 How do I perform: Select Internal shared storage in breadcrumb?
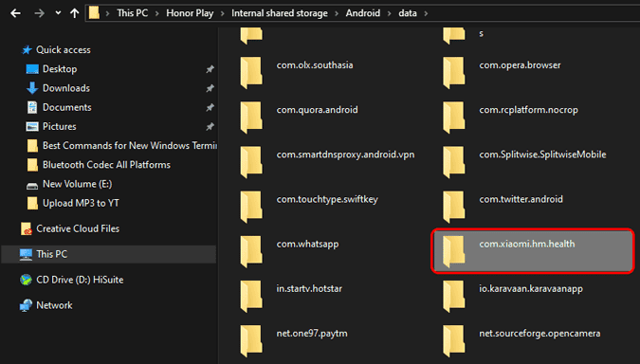[x=280, y=13]
